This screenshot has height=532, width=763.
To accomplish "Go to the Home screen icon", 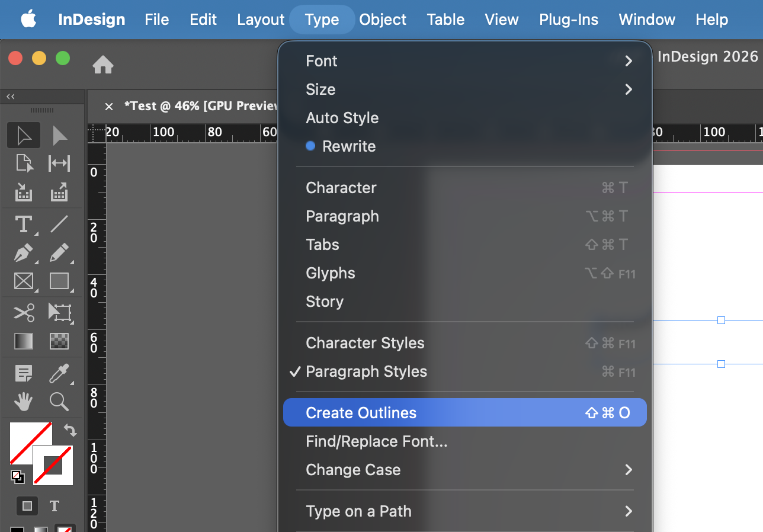I will pyautogui.click(x=103, y=65).
